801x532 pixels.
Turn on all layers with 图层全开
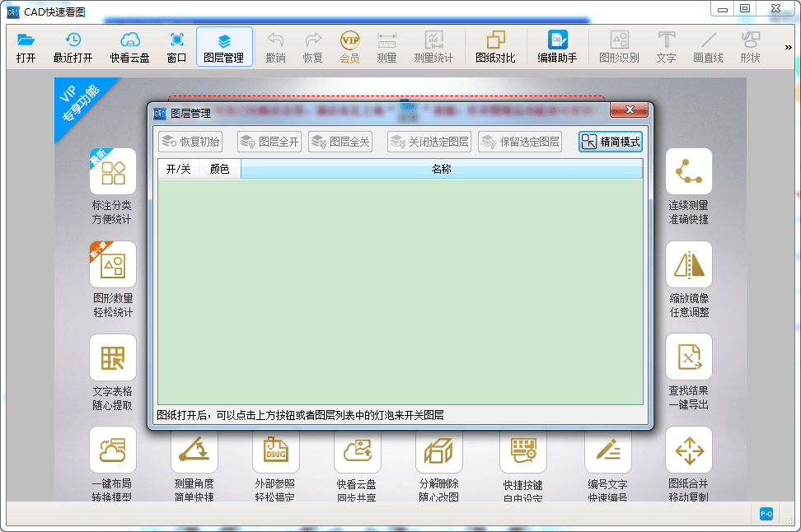pos(269,141)
